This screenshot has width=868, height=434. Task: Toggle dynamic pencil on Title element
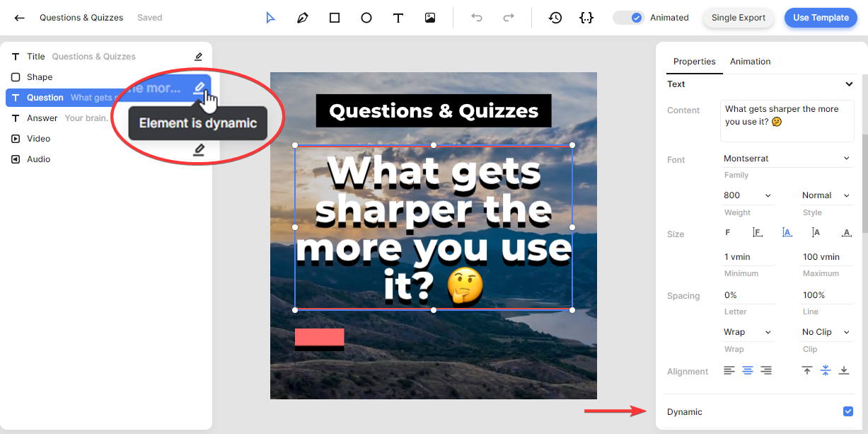click(198, 57)
